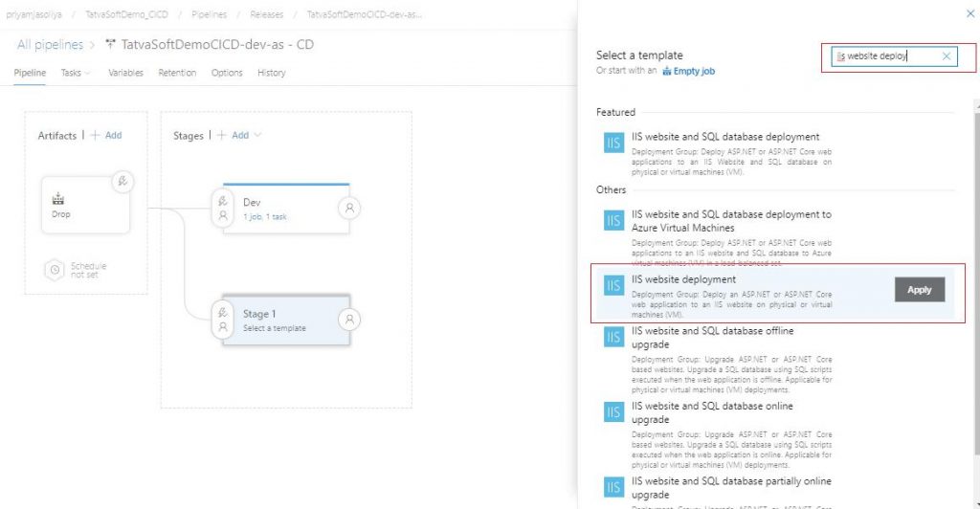Open pre-deployment approvers icon on Dev stage
This screenshot has height=509, width=980.
[x=222, y=215]
